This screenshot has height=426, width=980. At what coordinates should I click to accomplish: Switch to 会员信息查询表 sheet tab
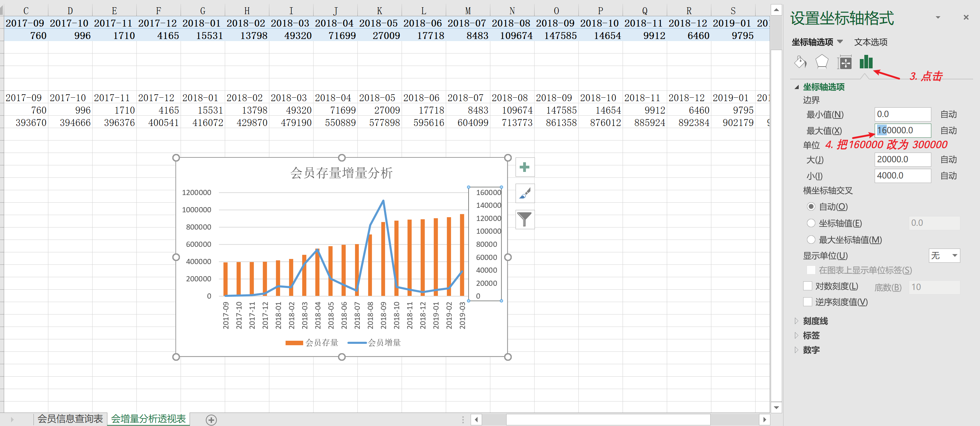(70, 419)
